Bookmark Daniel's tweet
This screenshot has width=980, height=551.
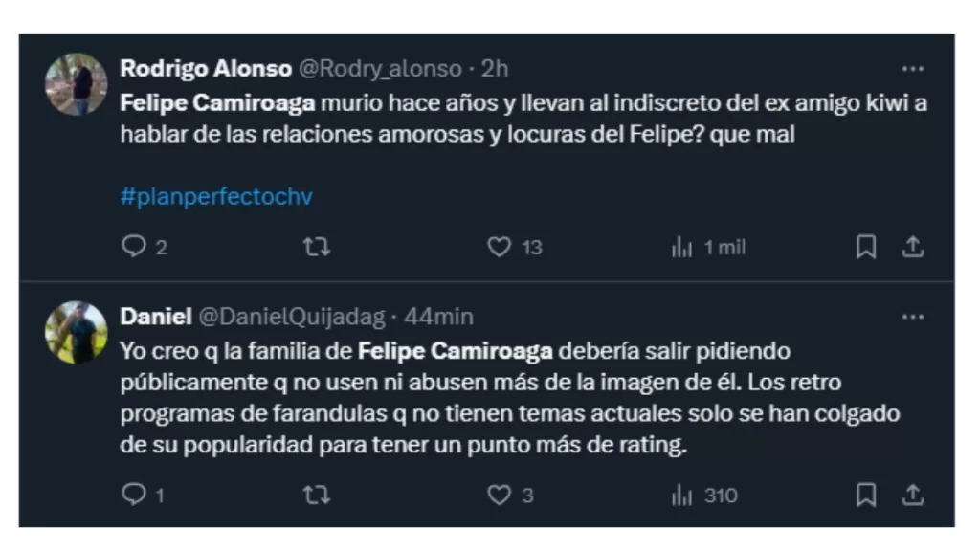coord(866,494)
